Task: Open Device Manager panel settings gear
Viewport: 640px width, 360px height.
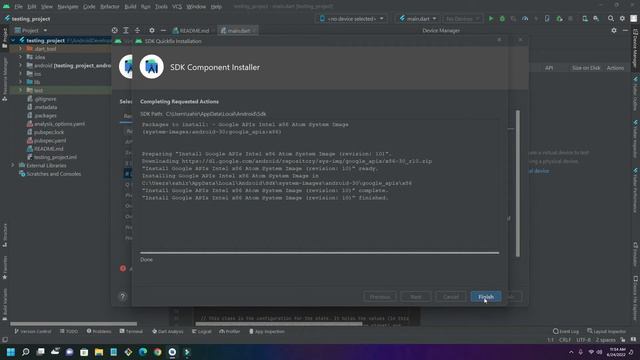Action: (x=614, y=31)
